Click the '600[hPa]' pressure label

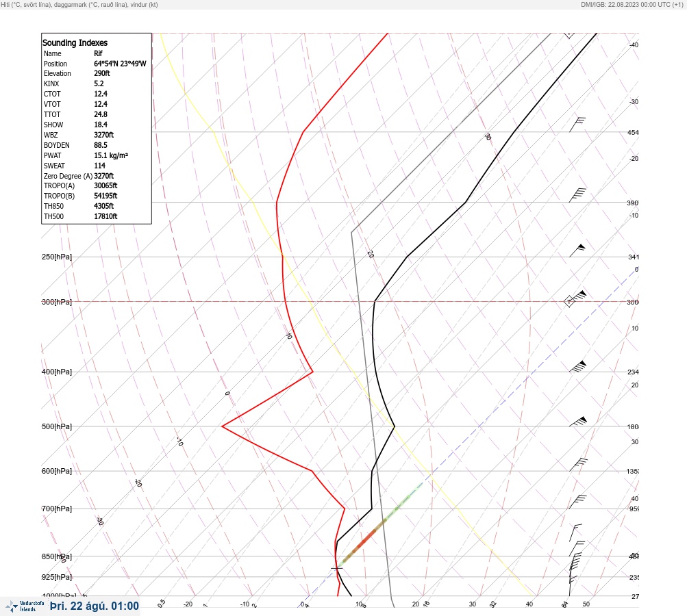coord(57,471)
